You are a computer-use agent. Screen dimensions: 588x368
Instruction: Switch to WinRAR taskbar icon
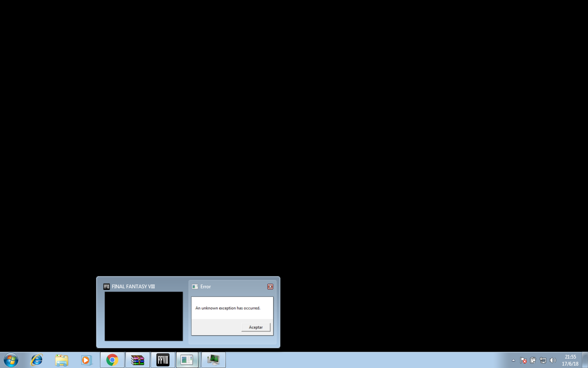[138, 360]
